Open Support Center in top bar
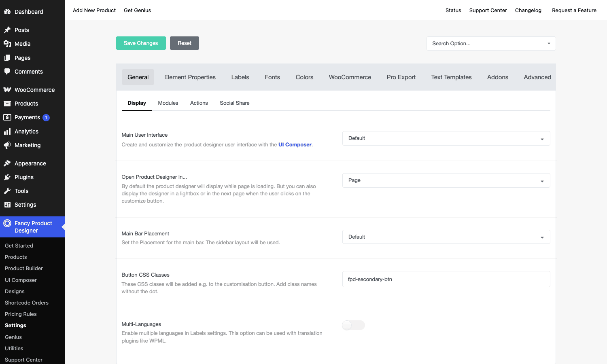The width and height of the screenshot is (607, 364). [x=488, y=11]
